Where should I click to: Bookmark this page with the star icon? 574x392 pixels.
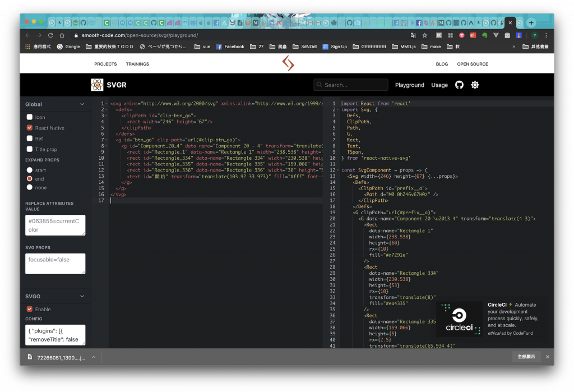[x=425, y=35]
